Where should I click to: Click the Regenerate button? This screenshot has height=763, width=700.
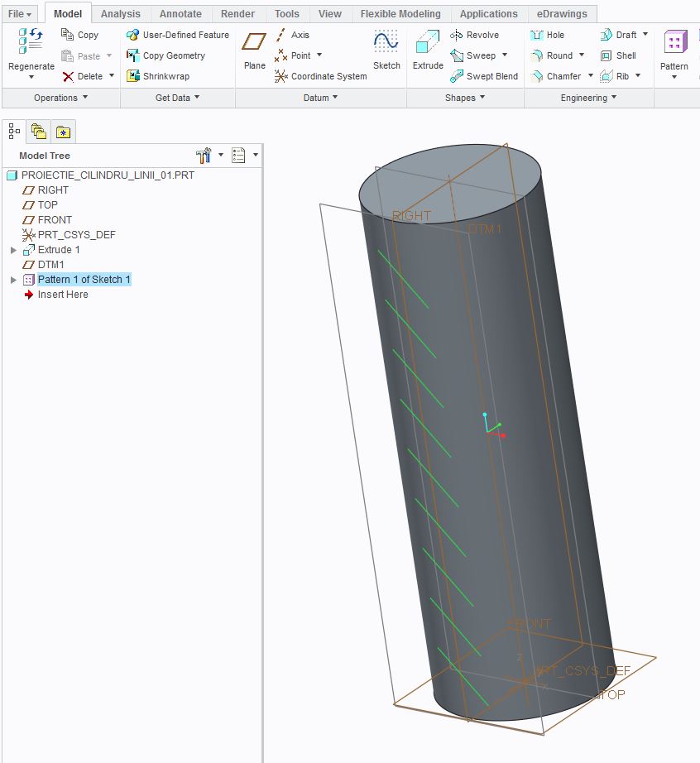click(x=30, y=51)
